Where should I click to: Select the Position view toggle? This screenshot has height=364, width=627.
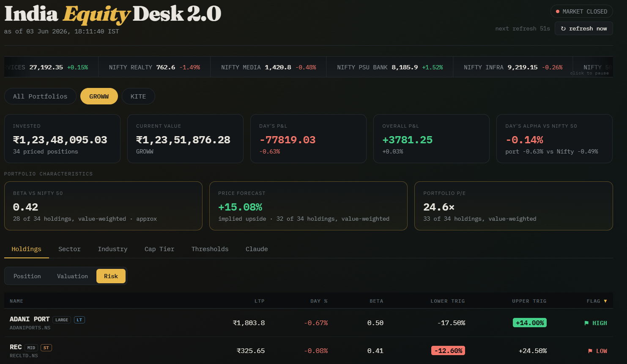click(x=27, y=276)
